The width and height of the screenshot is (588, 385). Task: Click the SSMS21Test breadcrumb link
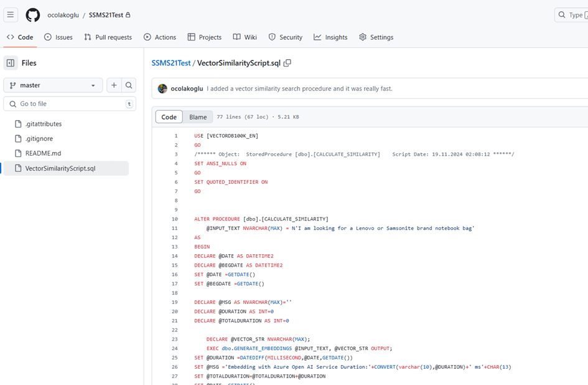pyautogui.click(x=171, y=63)
